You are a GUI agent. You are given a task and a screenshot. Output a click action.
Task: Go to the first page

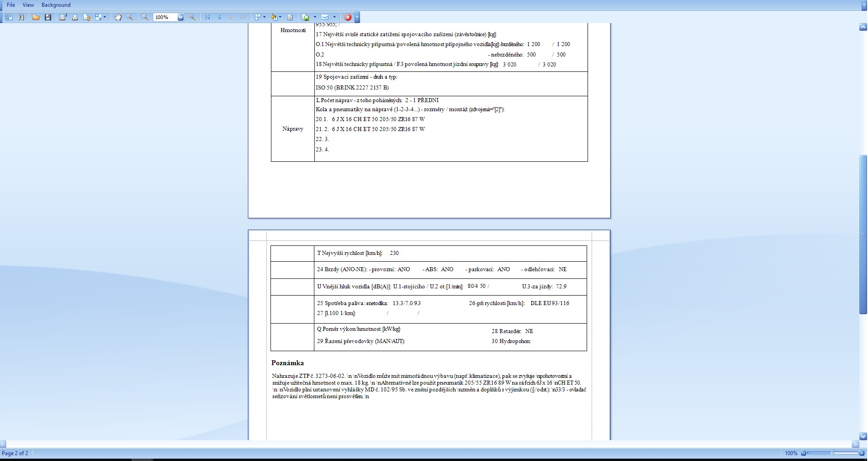coord(208,17)
